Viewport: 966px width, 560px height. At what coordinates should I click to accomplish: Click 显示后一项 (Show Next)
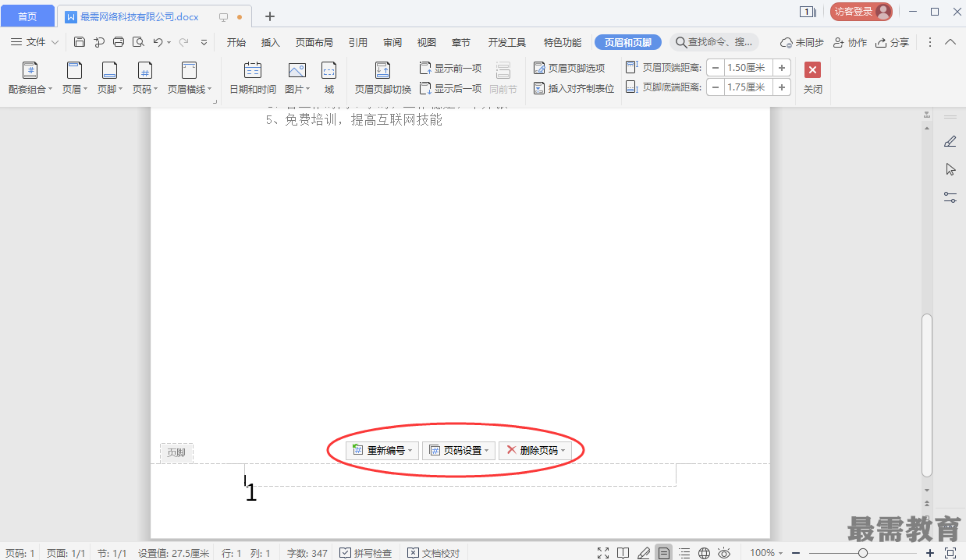(451, 88)
